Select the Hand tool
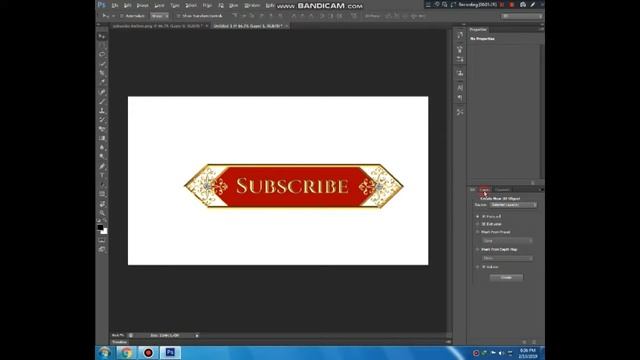640x360 pixels. (102, 204)
